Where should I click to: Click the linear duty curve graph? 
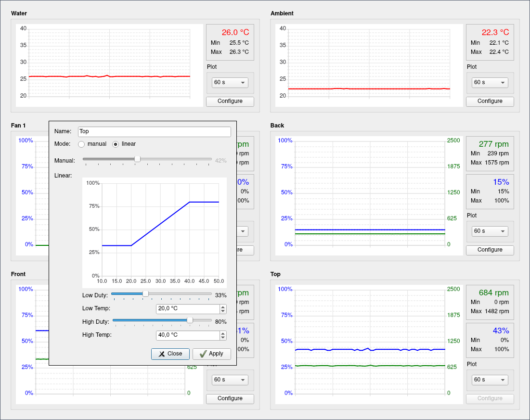click(x=155, y=233)
